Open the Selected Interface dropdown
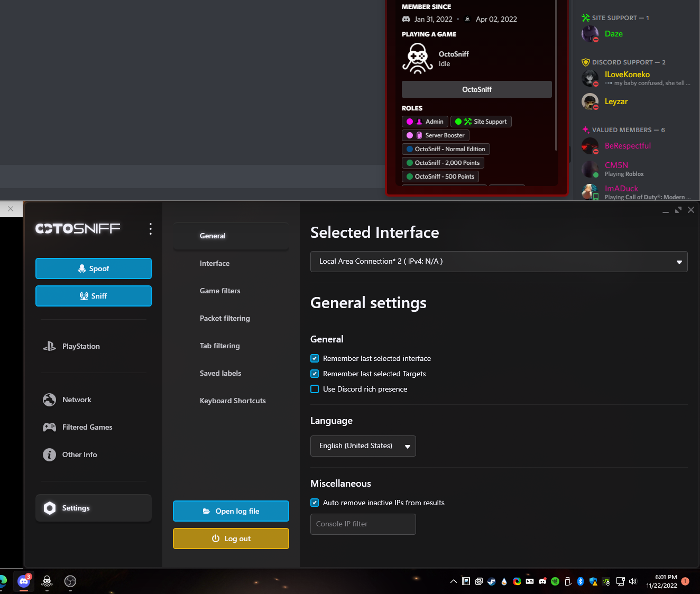700x594 pixels. (499, 262)
